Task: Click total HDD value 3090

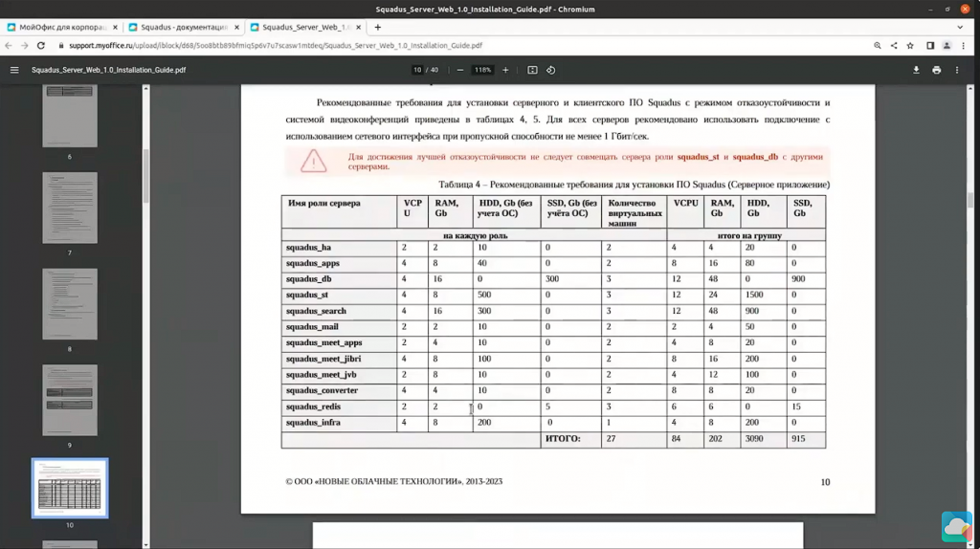Action: [x=754, y=439]
